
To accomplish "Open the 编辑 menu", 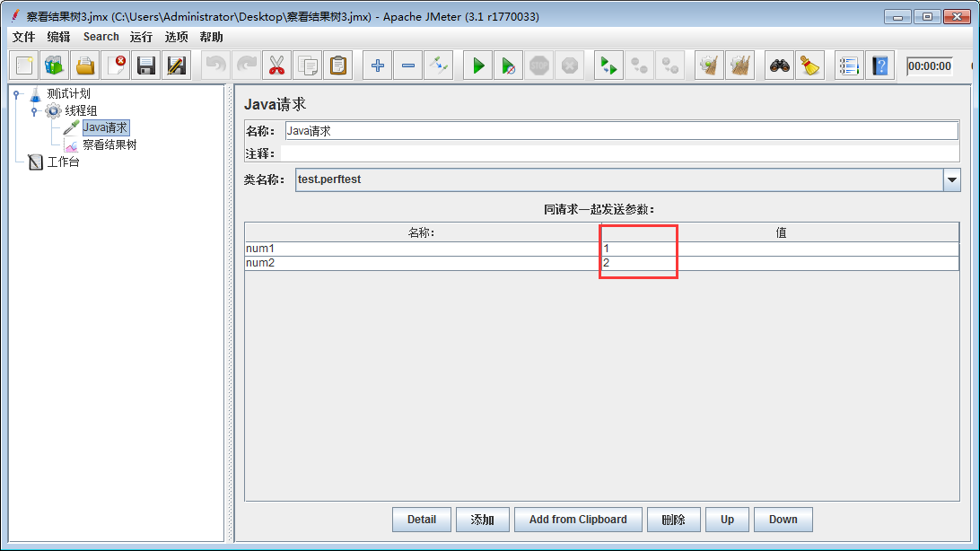I will tap(58, 37).
